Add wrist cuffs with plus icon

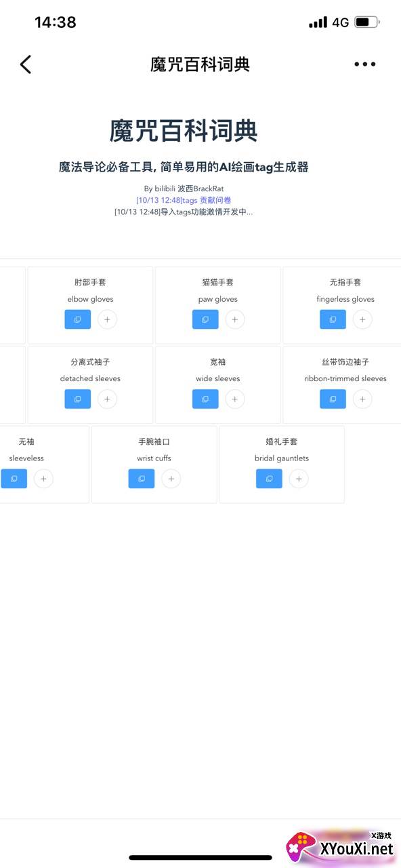(x=171, y=479)
